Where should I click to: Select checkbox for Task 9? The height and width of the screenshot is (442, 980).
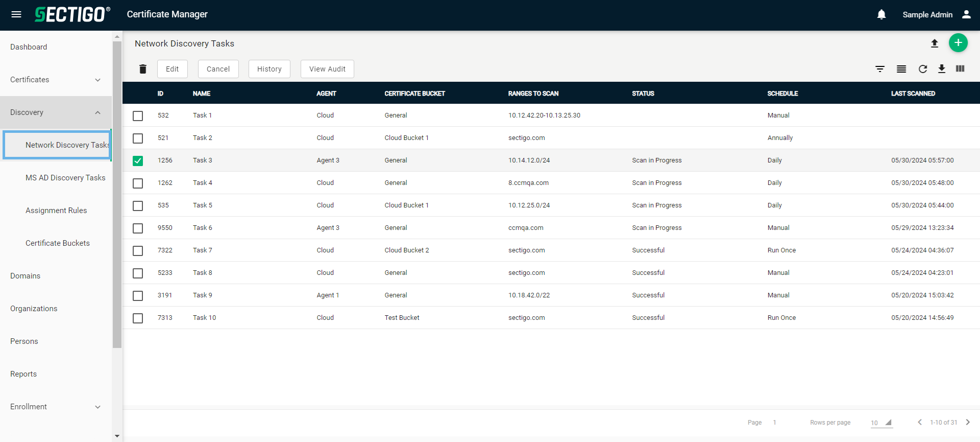click(x=138, y=296)
